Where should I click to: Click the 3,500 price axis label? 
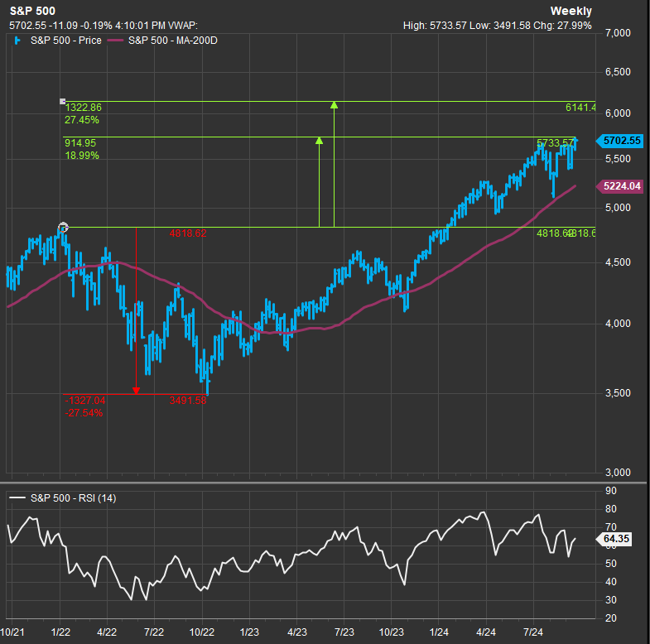coord(618,393)
